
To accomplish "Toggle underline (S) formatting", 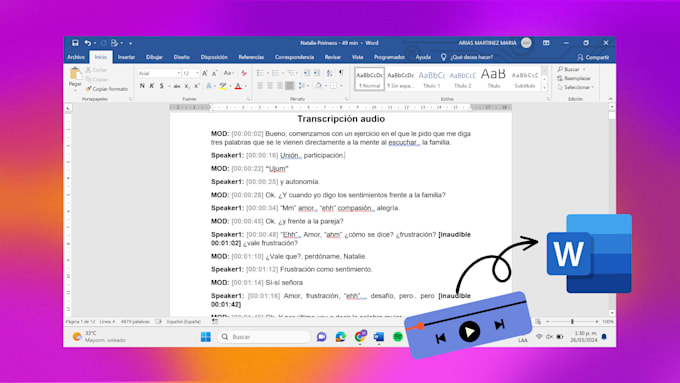I will tap(162, 86).
